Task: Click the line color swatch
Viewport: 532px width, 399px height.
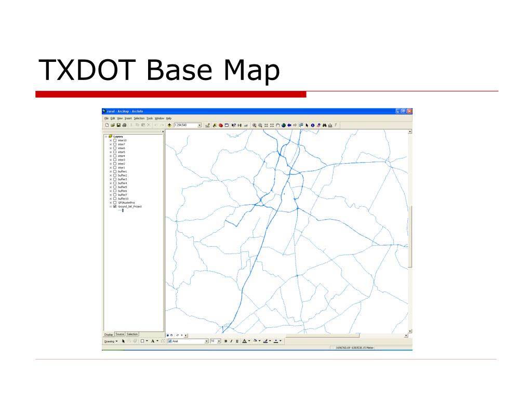Action: (265, 341)
